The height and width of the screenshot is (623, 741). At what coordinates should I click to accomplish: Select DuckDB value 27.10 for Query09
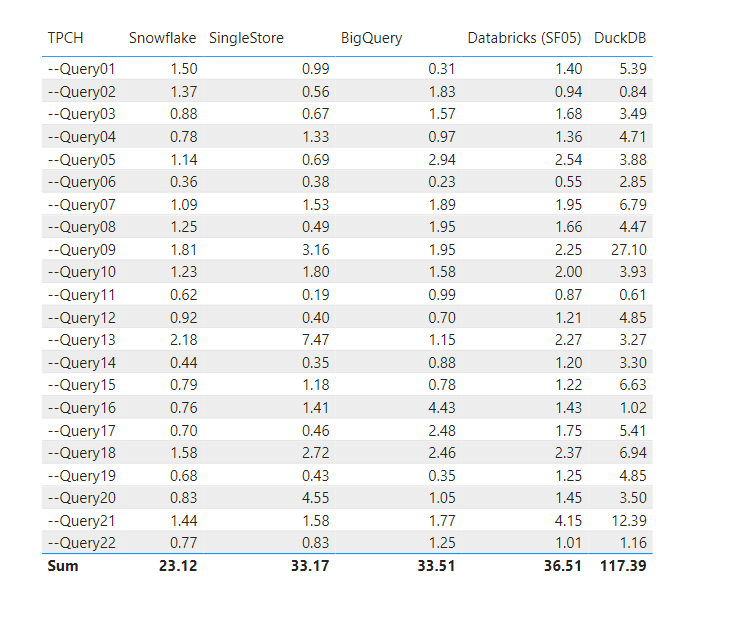(628, 250)
